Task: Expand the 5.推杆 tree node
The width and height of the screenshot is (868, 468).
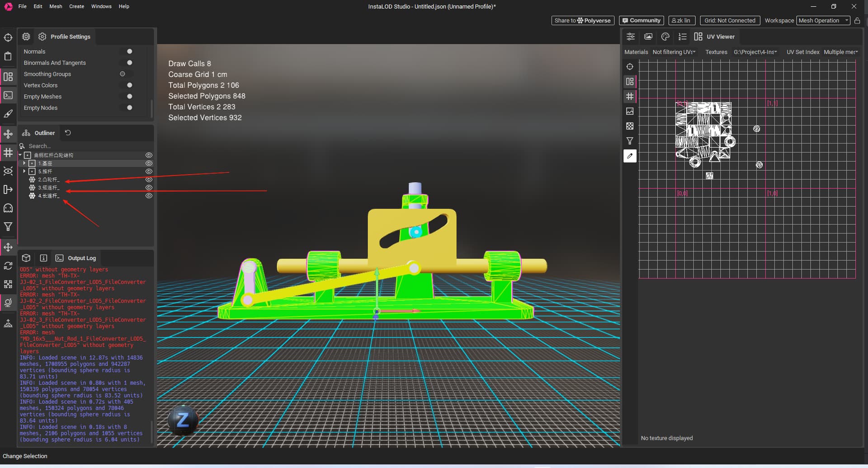Action: tap(24, 172)
